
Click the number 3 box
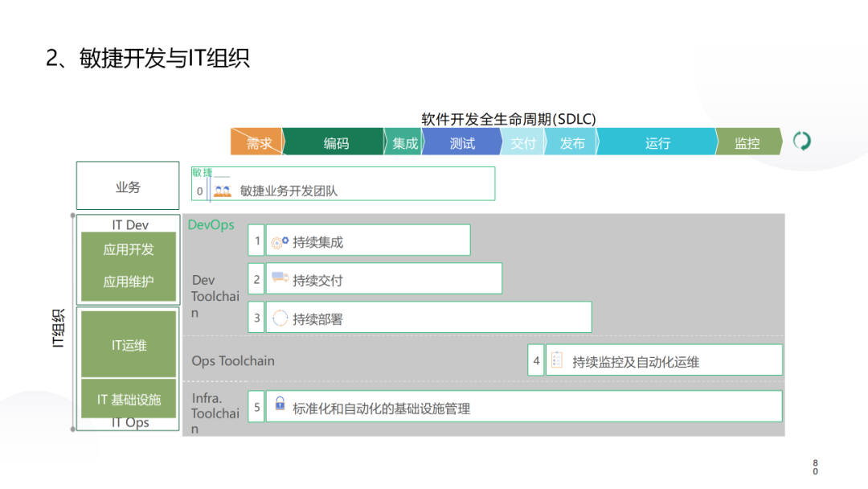click(x=256, y=317)
